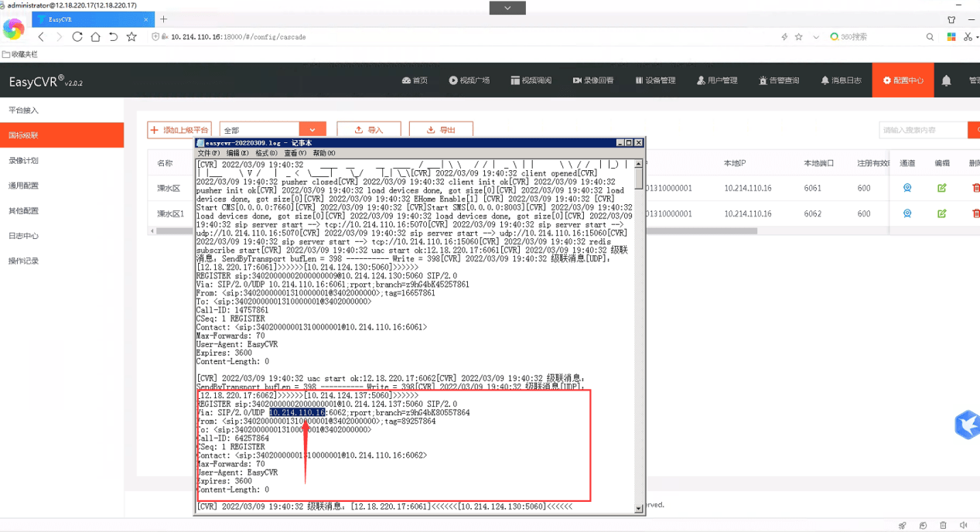Open the 告警查询 nav item
980x532 pixels.
tap(779, 80)
